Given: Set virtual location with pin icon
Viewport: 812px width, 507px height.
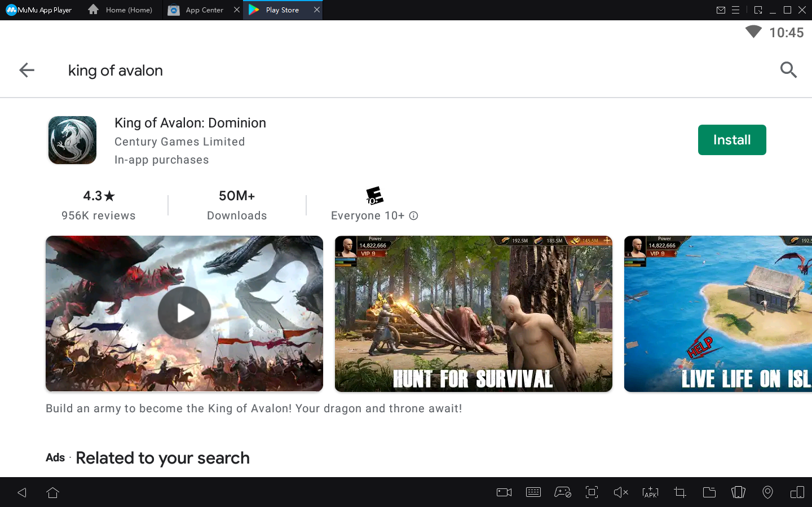Looking at the screenshot, I should point(767,492).
